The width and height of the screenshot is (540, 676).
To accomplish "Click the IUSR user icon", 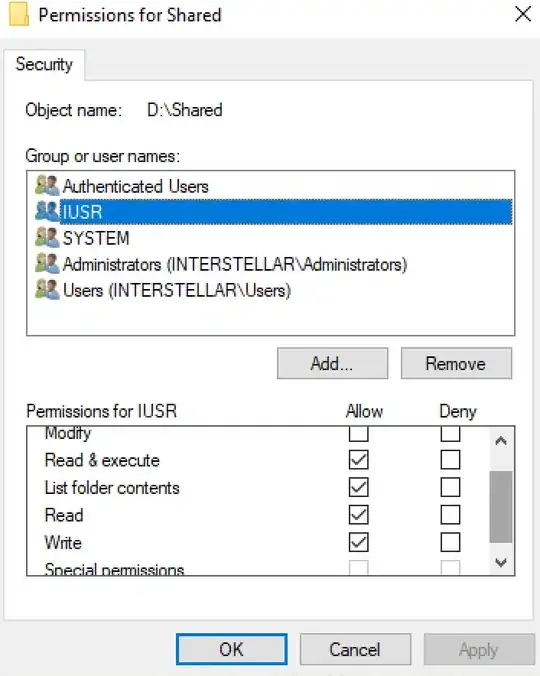I will point(47,212).
